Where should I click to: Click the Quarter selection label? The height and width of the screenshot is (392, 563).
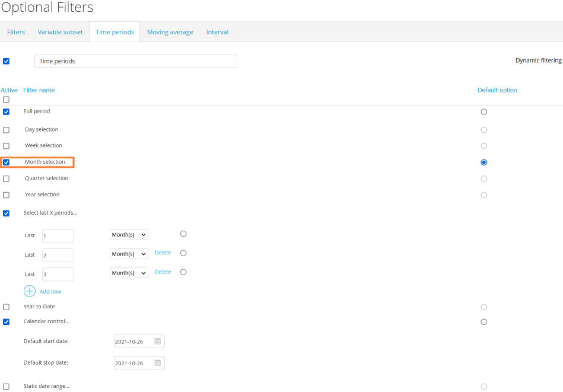coord(46,178)
